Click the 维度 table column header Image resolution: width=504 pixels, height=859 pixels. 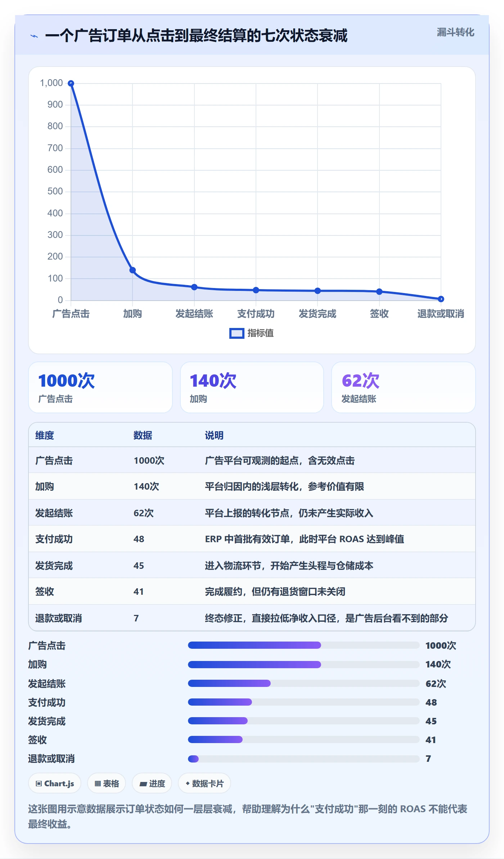click(45, 435)
